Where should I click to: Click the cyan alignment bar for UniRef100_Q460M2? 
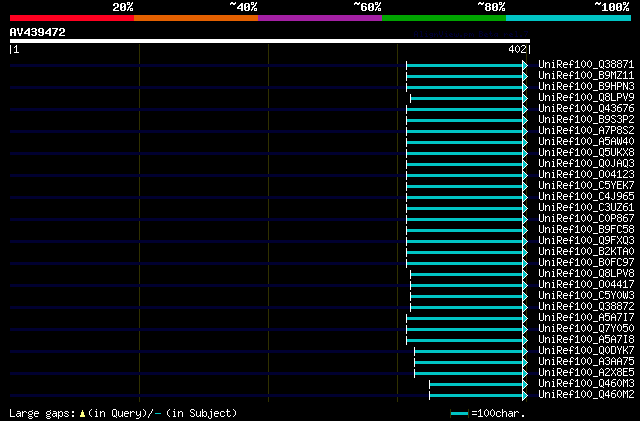(x=478, y=395)
